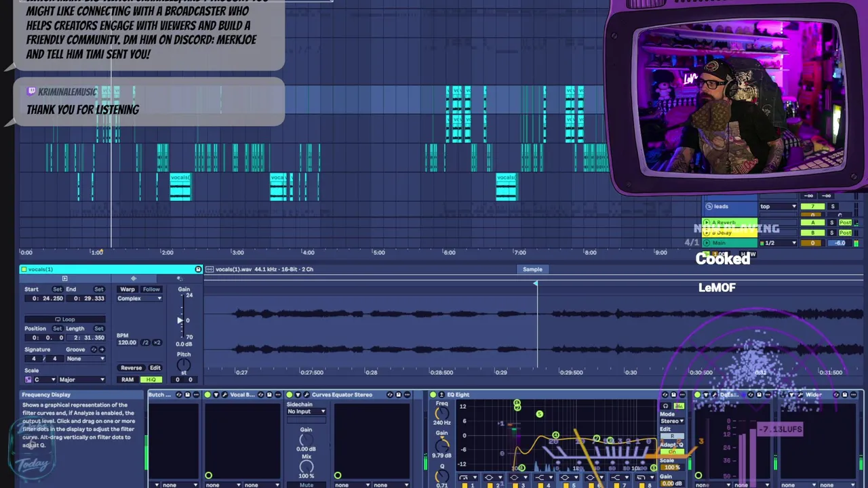Screen dimensions: 868x488
Task: Click the vocals(1) clip color square
Action: [x=24, y=269]
